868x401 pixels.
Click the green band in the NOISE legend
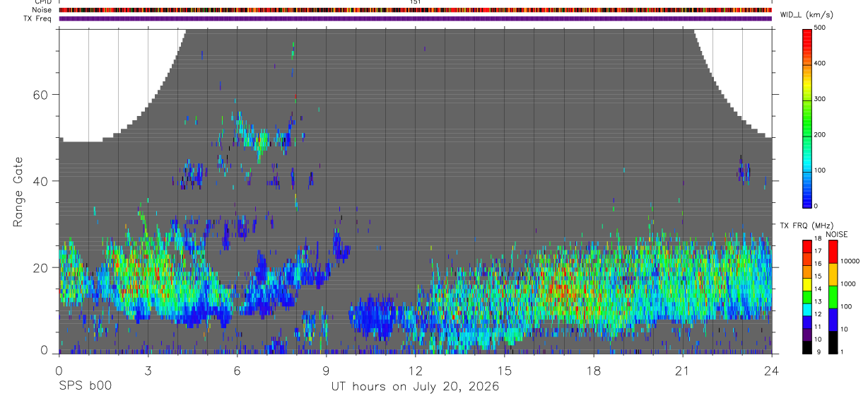(833, 296)
